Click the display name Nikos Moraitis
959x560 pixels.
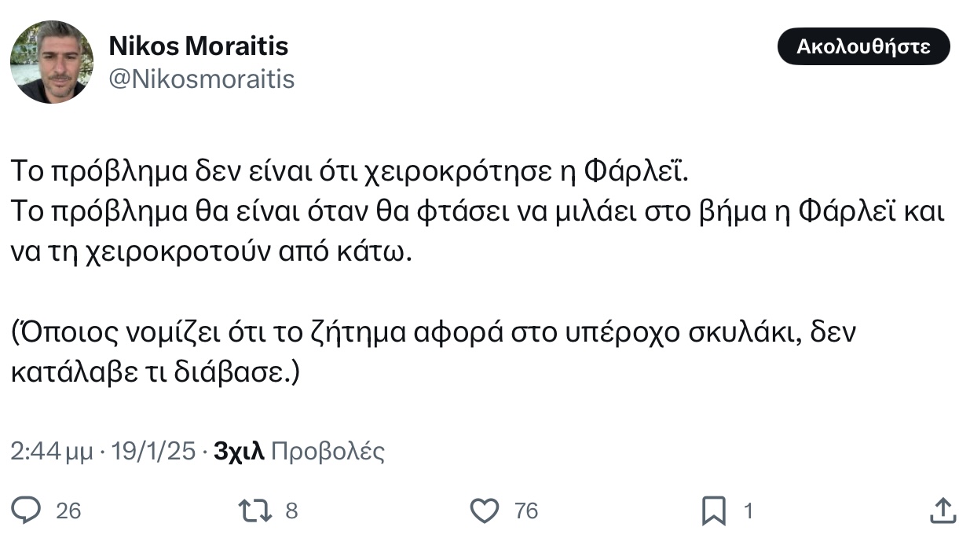click(x=198, y=46)
